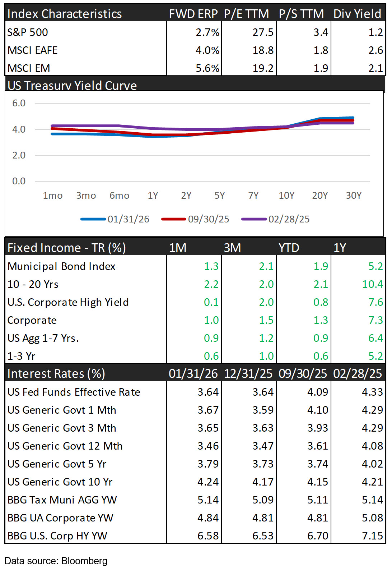Viewport: 392px width, 570px height.
Task: Select the 12/31/25 column header
Action: [x=248, y=373]
